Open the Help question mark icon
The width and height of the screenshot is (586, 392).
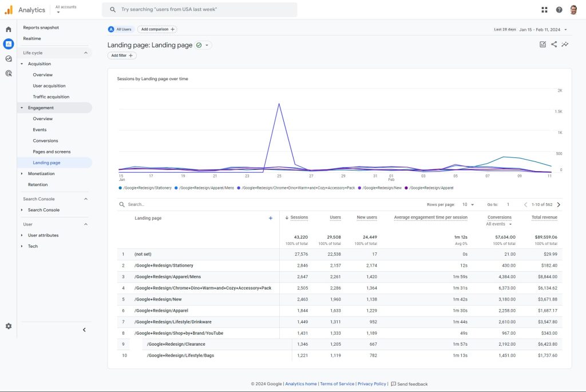tap(559, 10)
